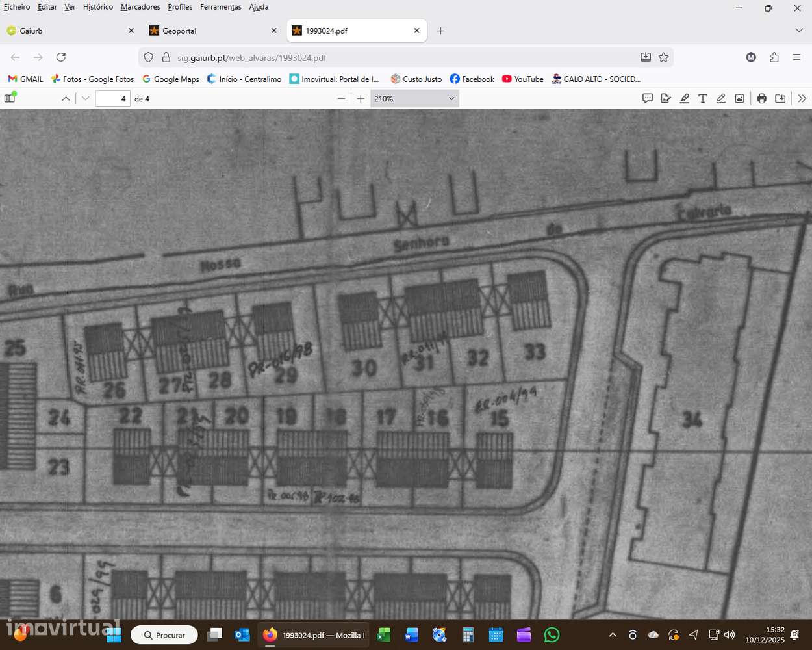Viewport: 812px width, 650px height.
Task: Open the Facebook bookmark
Action: coord(472,79)
